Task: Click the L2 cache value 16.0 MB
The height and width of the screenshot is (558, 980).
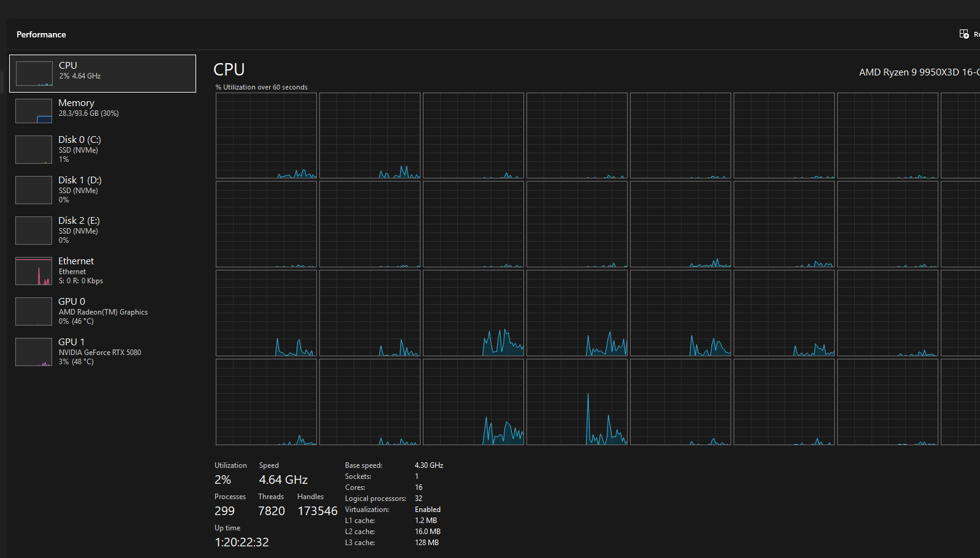Action: click(x=428, y=532)
